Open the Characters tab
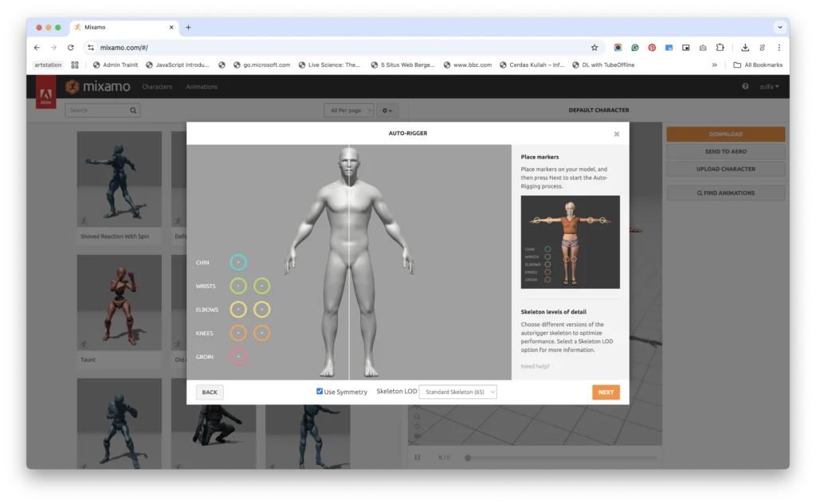The width and height of the screenshot is (816, 504). pyautogui.click(x=157, y=87)
